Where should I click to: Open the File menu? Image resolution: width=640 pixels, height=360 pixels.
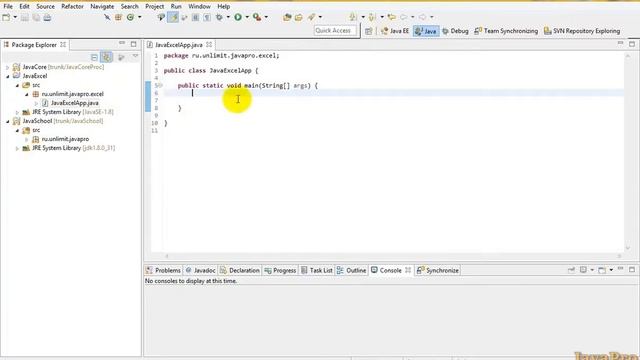(x=8, y=7)
